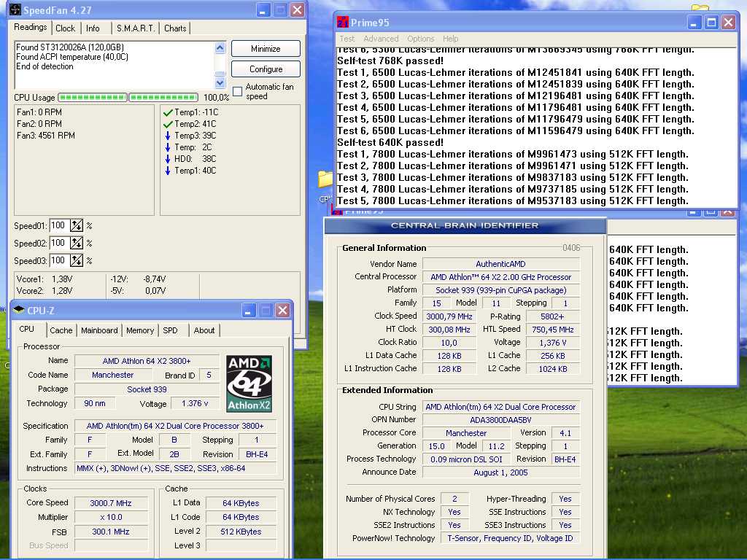Click the Temp1 -11C green check icon
747x560 pixels.
pyautogui.click(x=168, y=113)
